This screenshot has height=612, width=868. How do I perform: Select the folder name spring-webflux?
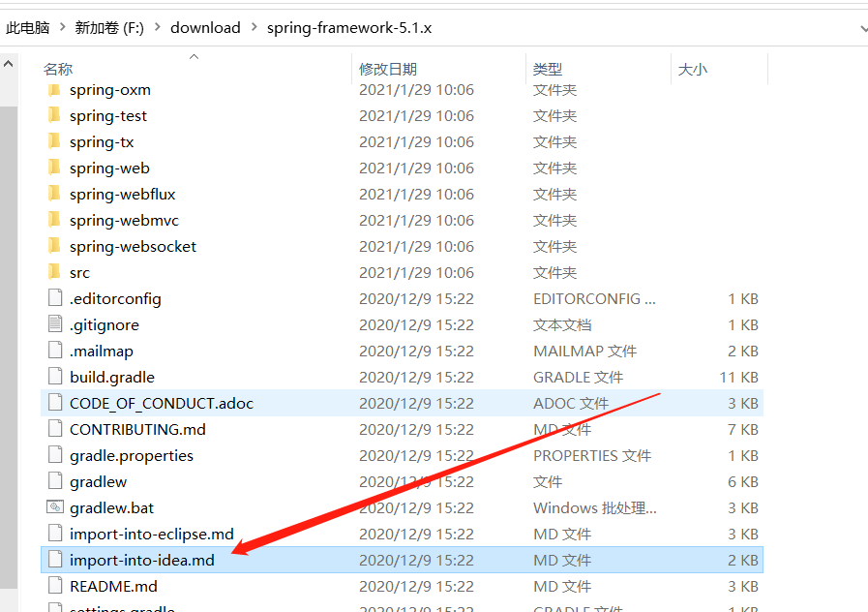[122, 195]
